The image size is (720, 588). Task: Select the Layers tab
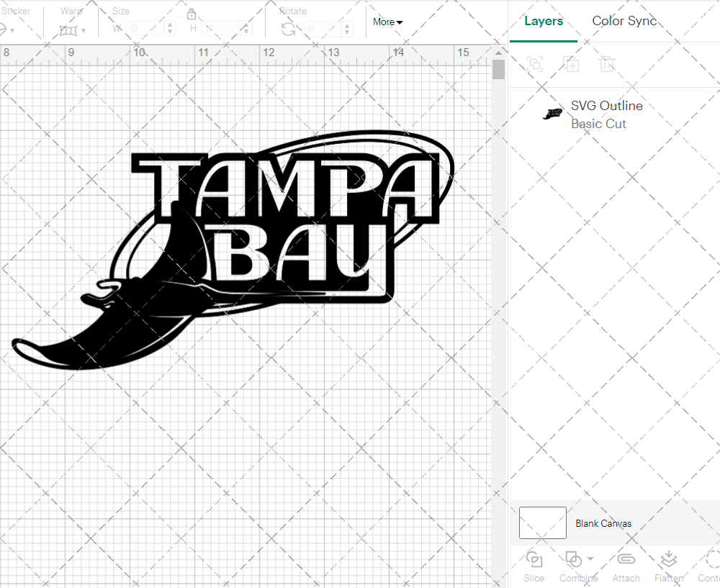tap(544, 21)
